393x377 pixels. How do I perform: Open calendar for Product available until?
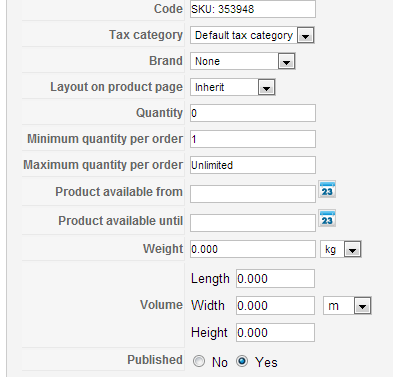[x=327, y=219]
